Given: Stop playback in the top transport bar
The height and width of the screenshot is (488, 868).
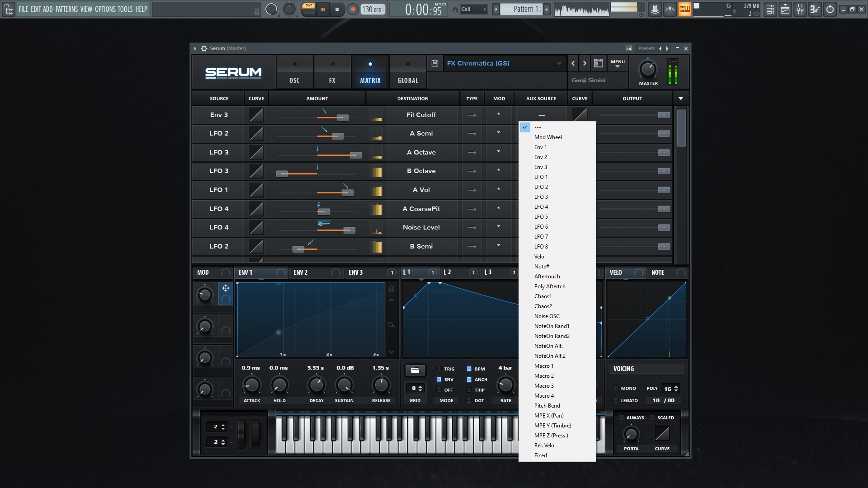Looking at the screenshot, I should 337,9.
